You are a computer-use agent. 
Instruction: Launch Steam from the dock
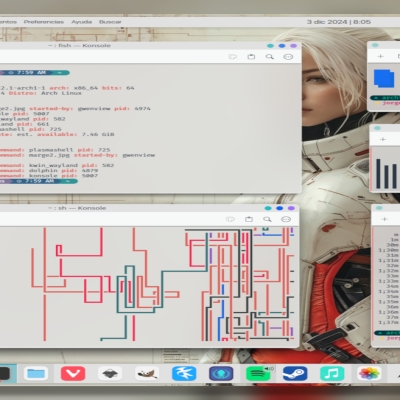pyautogui.click(x=295, y=374)
